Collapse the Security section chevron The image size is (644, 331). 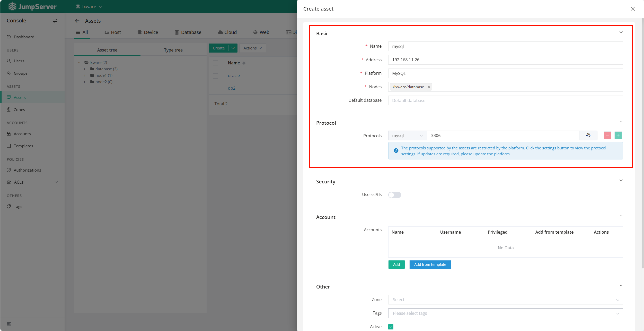621,180
